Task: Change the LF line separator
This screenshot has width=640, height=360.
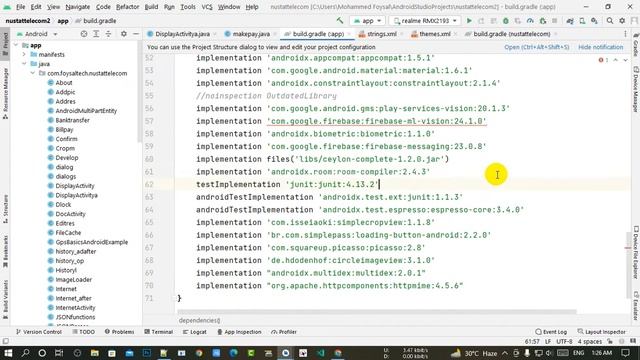Action: click(548, 341)
